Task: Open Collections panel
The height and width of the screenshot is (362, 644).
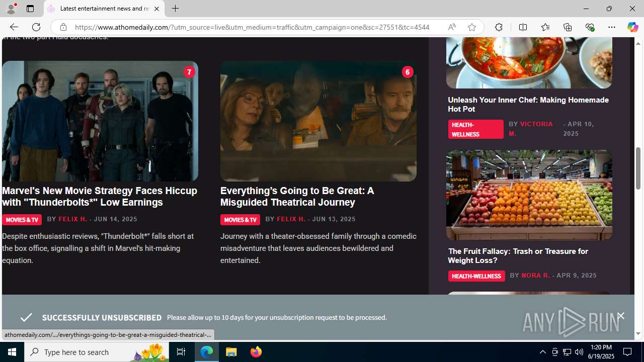Action: (x=568, y=27)
